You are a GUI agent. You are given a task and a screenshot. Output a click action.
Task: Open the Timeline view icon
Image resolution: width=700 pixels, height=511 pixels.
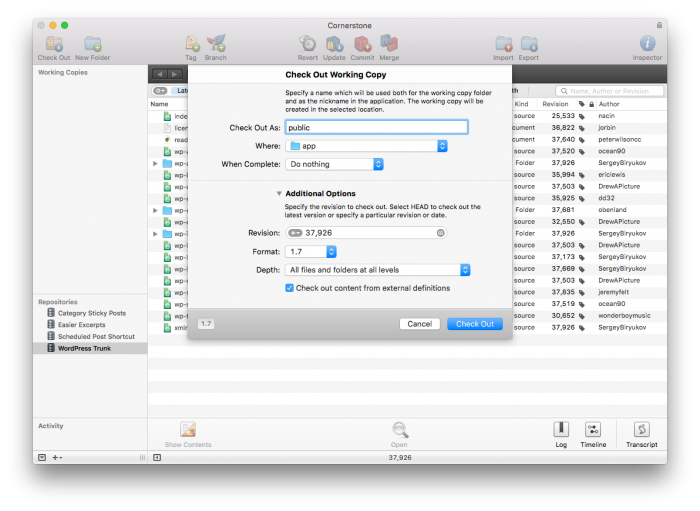[593, 429]
